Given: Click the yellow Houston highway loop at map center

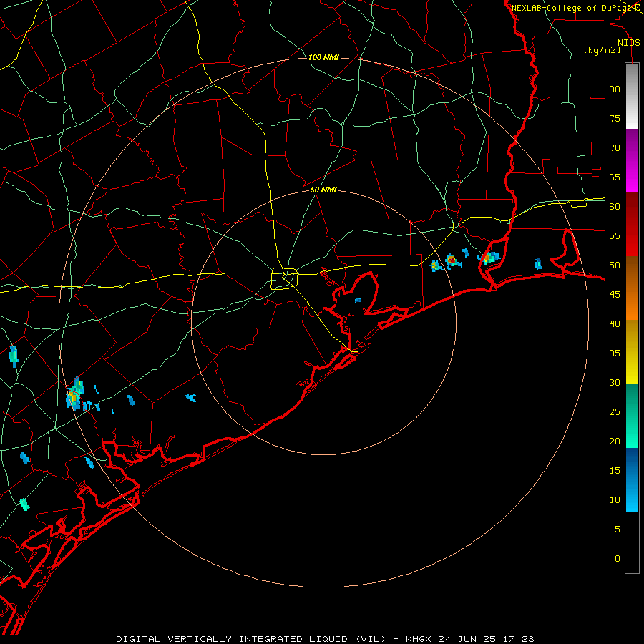Looking at the screenshot, I should (x=285, y=278).
